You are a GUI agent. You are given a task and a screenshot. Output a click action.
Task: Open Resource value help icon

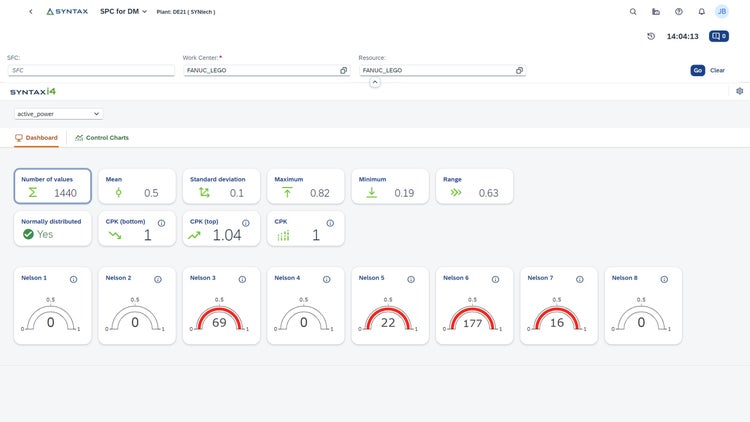click(519, 70)
